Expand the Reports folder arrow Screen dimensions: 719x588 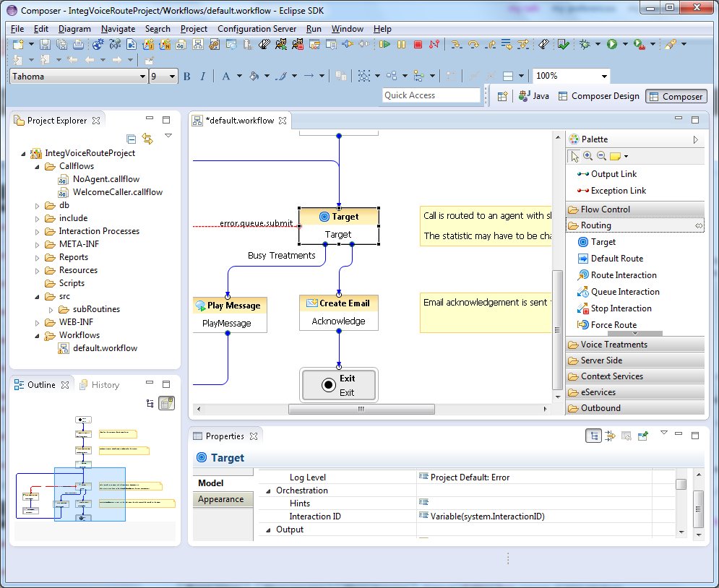pyautogui.click(x=37, y=258)
